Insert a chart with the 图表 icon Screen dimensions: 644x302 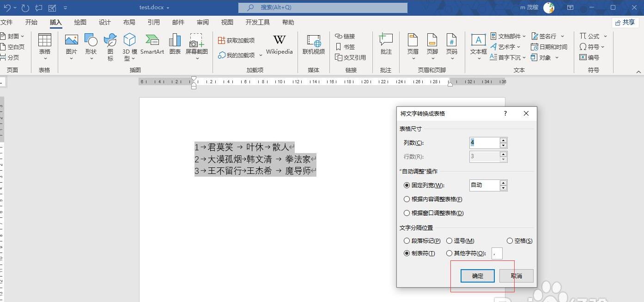click(x=175, y=41)
